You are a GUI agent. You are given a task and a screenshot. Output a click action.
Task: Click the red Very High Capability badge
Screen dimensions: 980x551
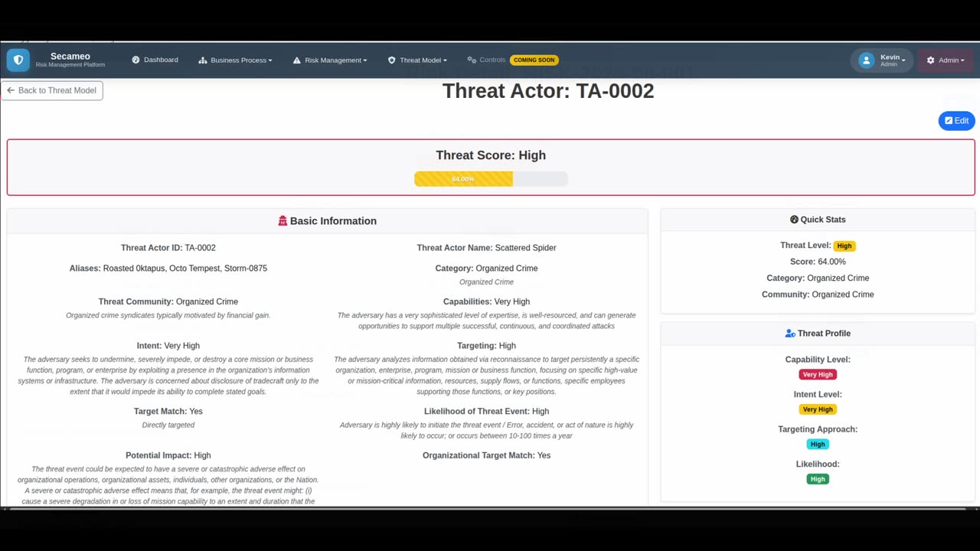coord(818,375)
